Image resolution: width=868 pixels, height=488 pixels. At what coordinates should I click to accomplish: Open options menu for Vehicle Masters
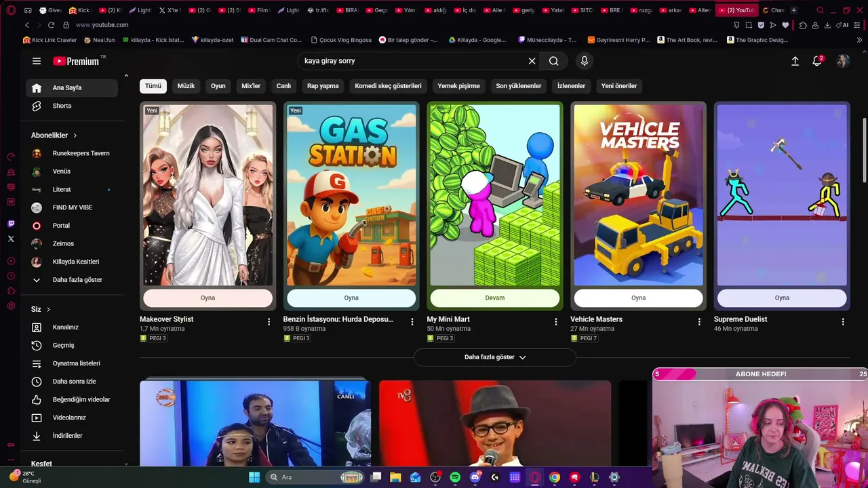pyautogui.click(x=699, y=322)
